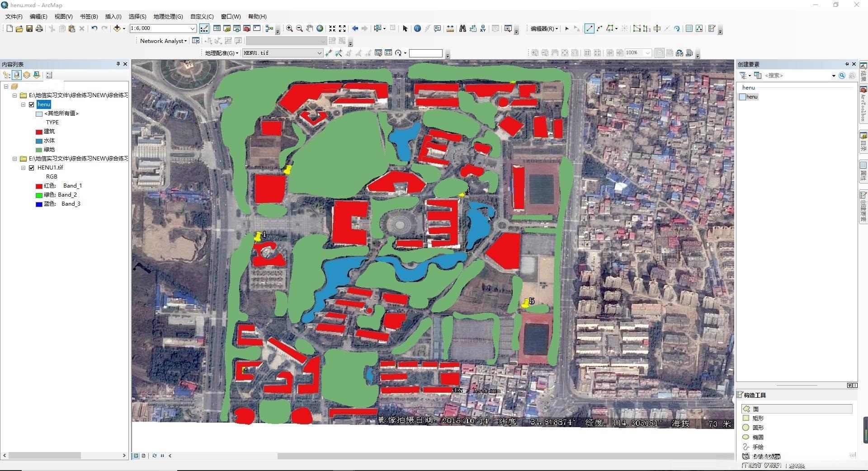Uncheck the henu layer visibility checkbox
The width and height of the screenshot is (868, 471).
32,104
